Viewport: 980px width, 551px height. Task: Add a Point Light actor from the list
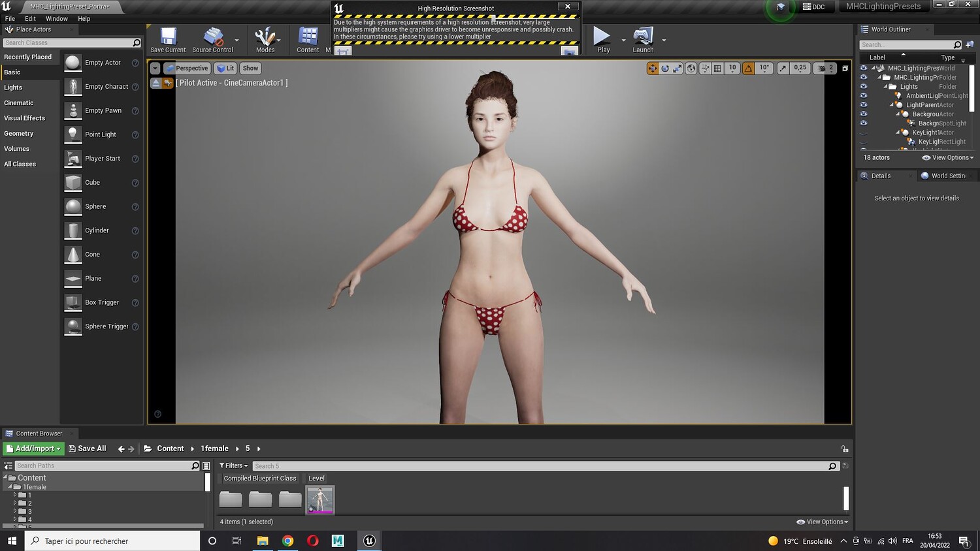pos(101,134)
